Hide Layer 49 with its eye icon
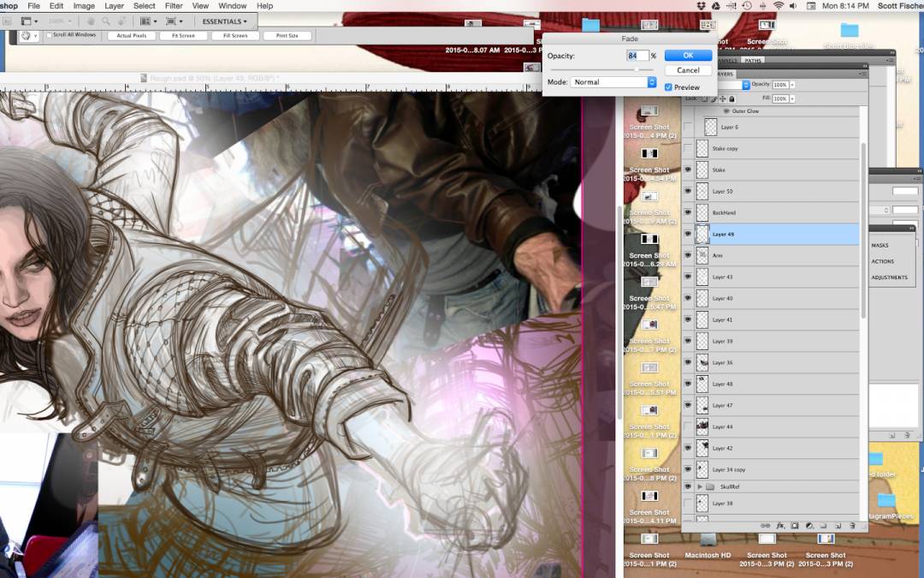The width and height of the screenshot is (924, 578). click(x=688, y=234)
